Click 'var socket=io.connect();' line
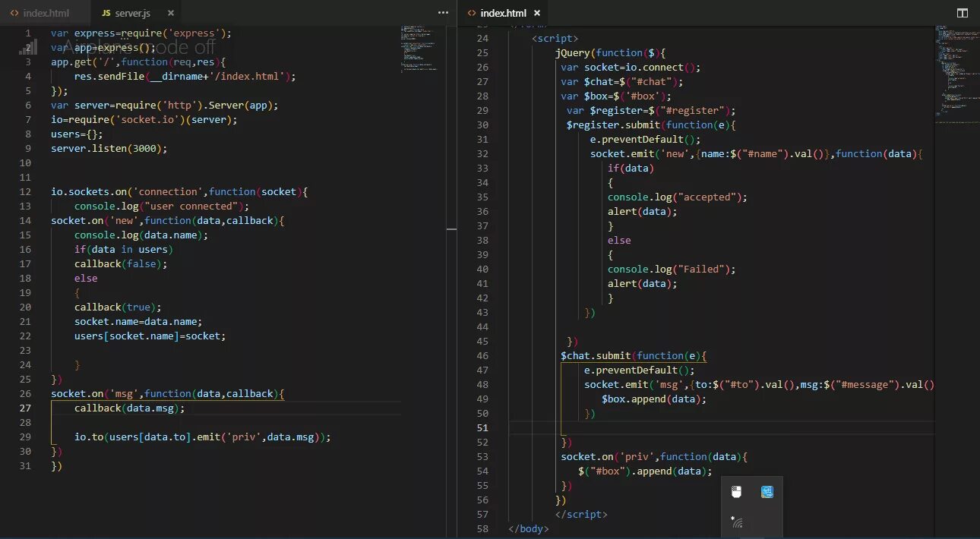The image size is (980, 539). click(631, 67)
